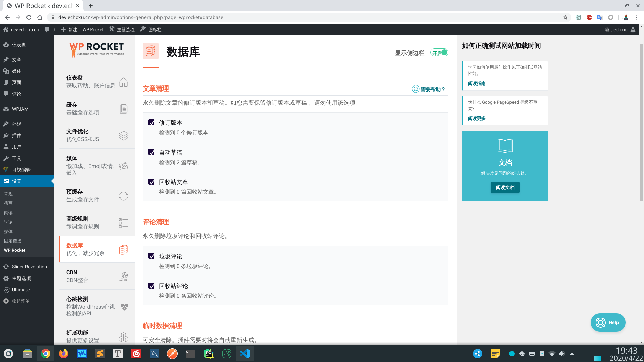Open the Google Translate extension icon

click(600, 17)
